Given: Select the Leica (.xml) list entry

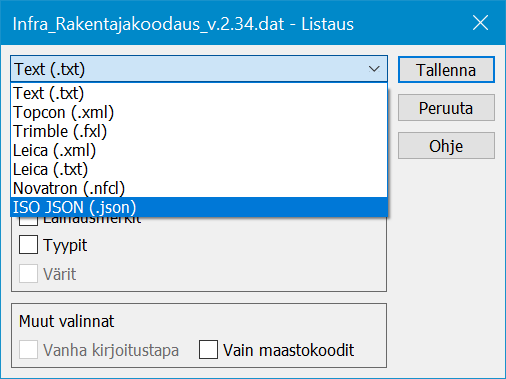Looking at the screenshot, I should click(199, 150).
